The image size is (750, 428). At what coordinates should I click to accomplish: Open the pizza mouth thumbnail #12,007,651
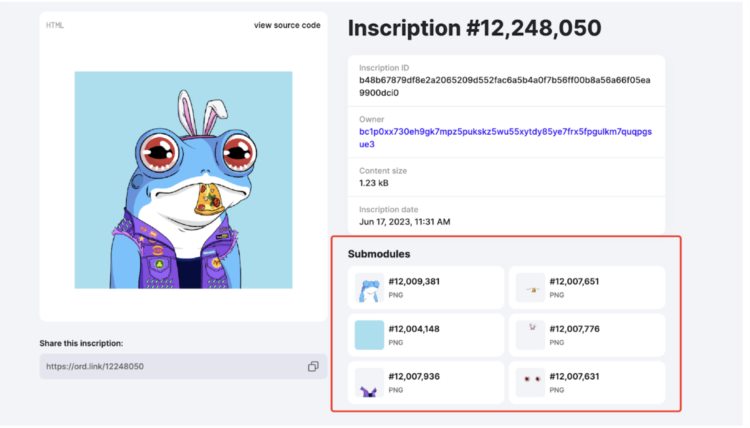click(531, 289)
